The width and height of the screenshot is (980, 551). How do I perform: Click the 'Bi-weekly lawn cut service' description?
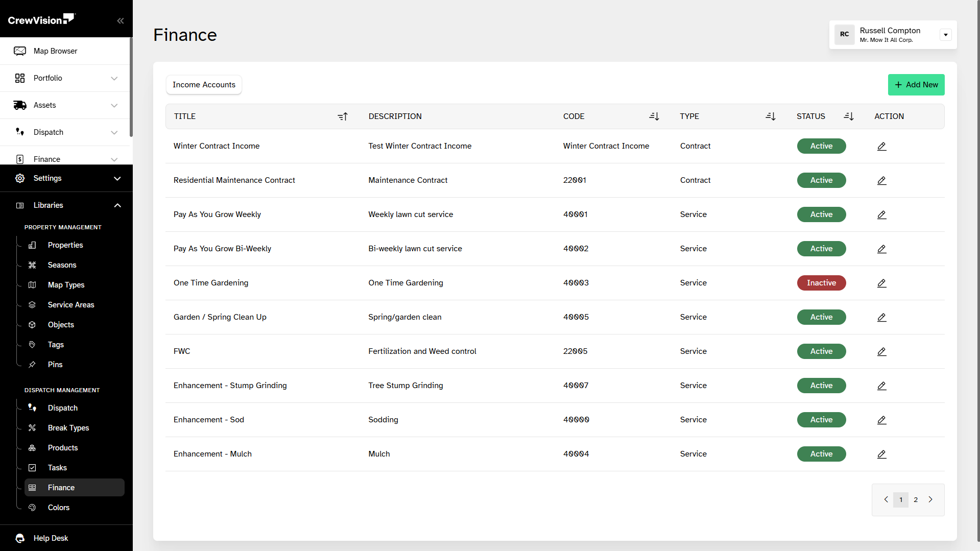click(415, 249)
